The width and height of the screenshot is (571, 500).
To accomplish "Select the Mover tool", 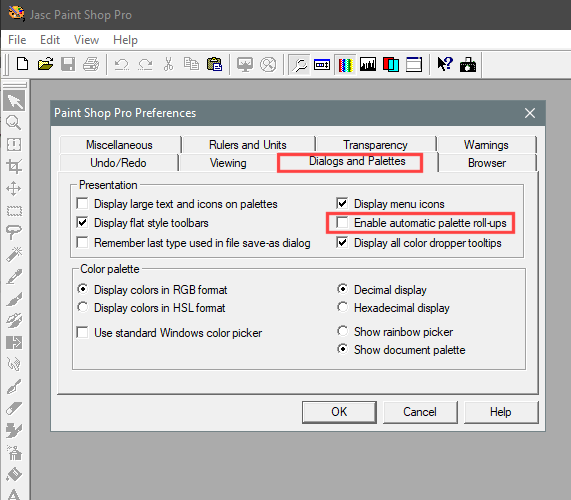I will tap(14, 189).
